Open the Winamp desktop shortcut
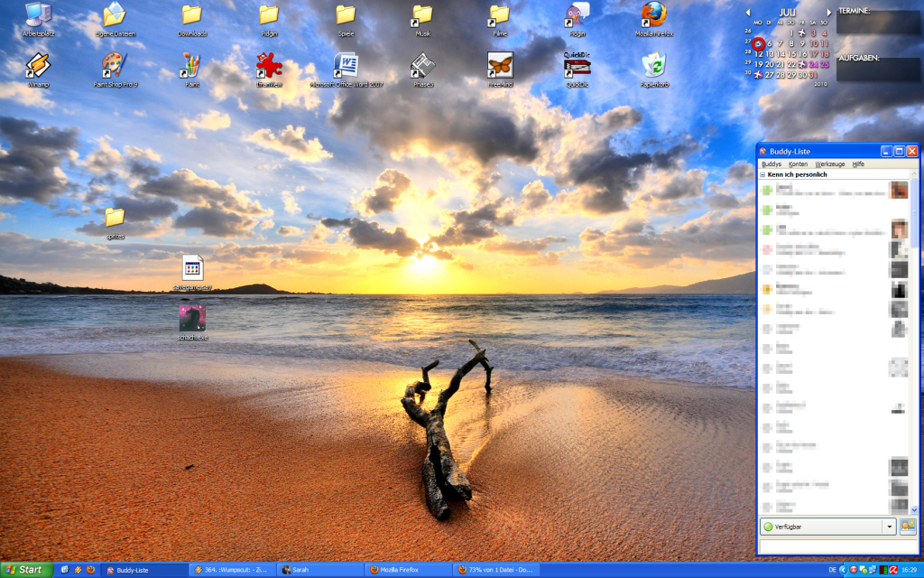Viewport: 924px width, 578px height. pyautogui.click(x=38, y=66)
